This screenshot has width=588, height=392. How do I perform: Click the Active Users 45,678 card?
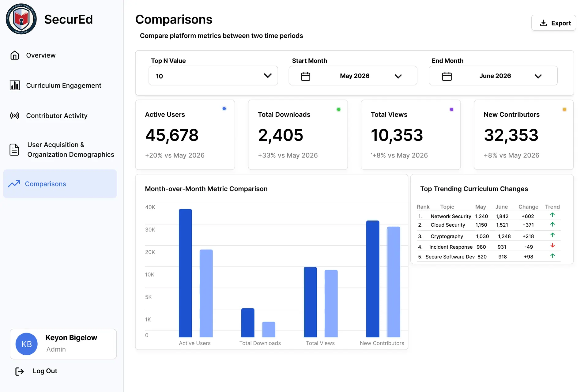click(185, 135)
